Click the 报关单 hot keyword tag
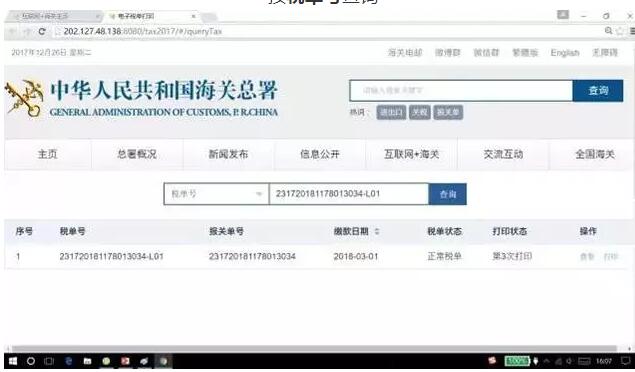Viewport: 635px width, 372px height. pos(448,113)
